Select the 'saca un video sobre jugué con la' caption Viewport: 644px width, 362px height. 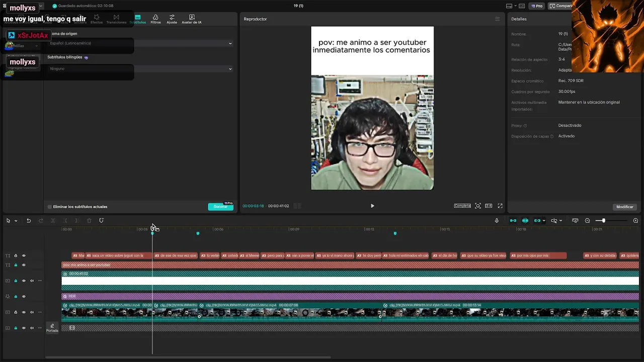[x=118, y=255]
